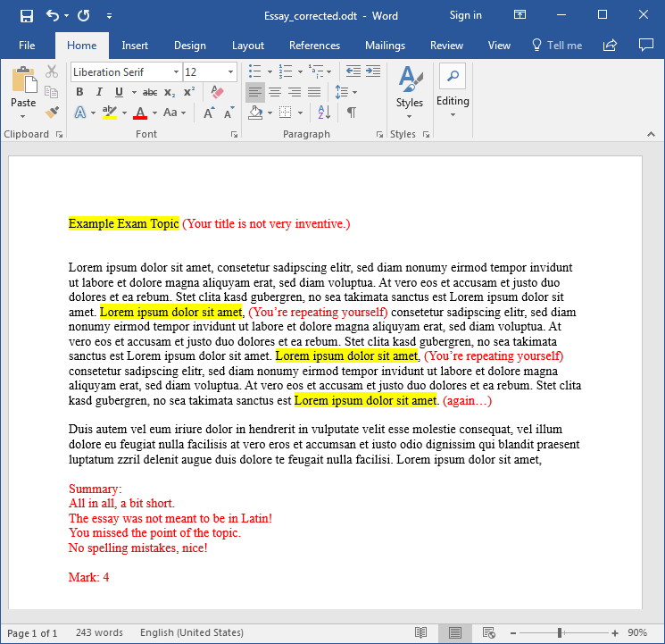Click the Copy icon
This screenshot has width=665, height=644.
(x=51, y=92)
